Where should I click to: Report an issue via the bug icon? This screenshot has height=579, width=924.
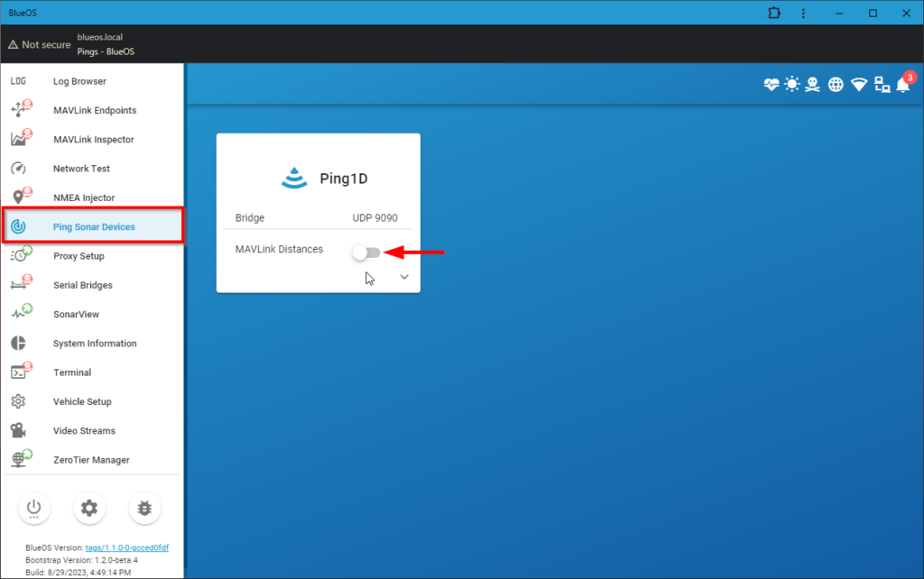(144, 508)
